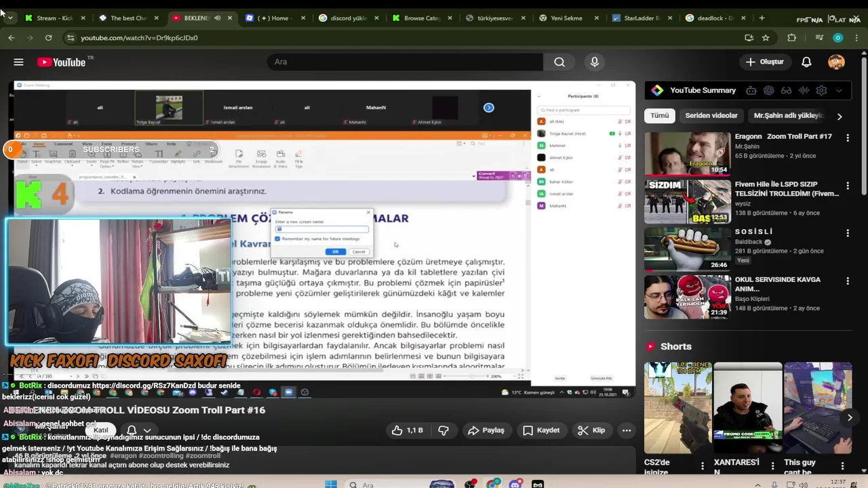Click the install app icon in address bar
Image resolution: width=868 pixels, height=488 pixels.
pyautogui.click(x=749, y=38)
